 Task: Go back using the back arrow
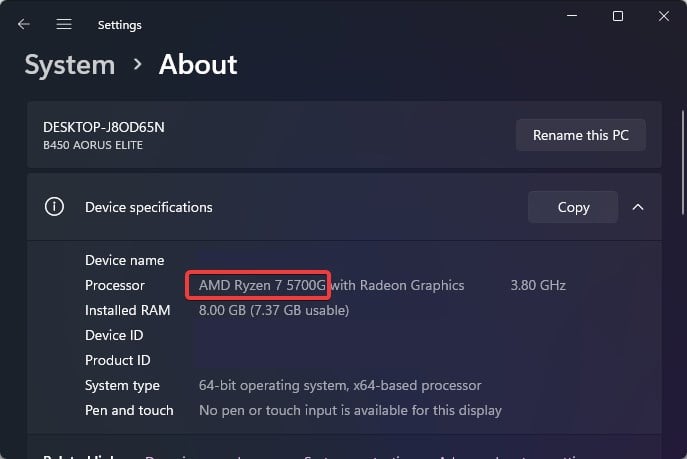24,24
